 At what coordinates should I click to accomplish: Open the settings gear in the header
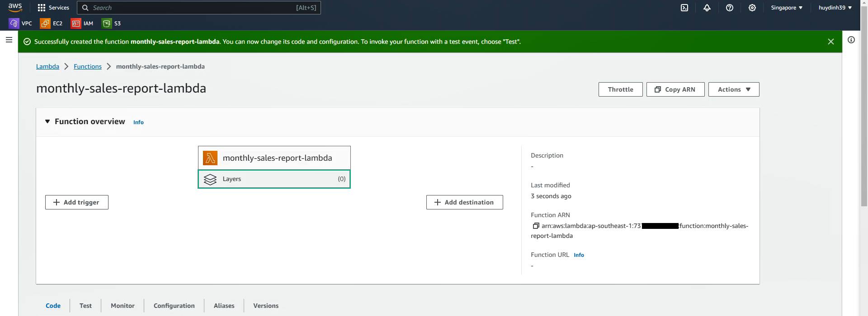pos(752,8)
